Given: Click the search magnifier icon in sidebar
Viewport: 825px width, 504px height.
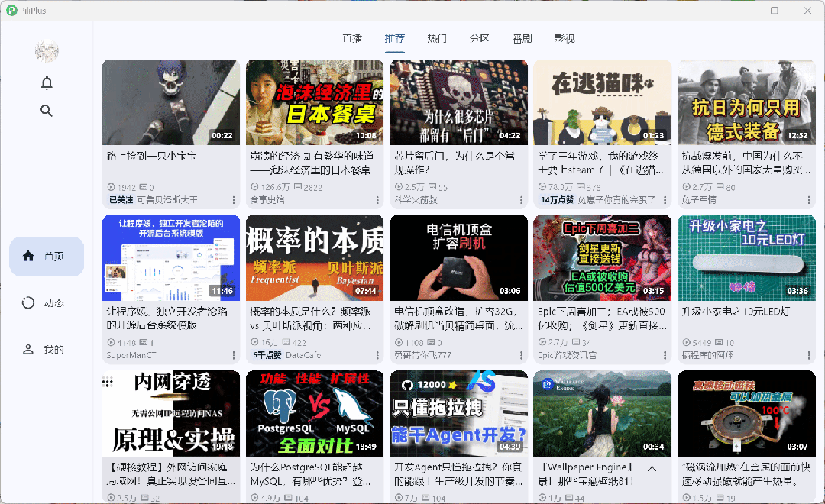Looking at the screenshot, I should coord(47,111).
